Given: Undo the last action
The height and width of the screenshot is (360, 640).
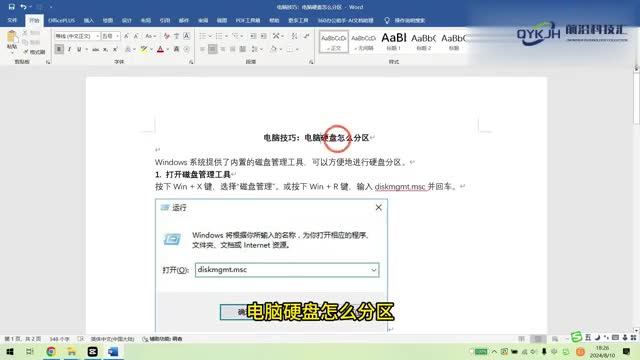Looking at the screenshot, I should pyautogui.click(x=23, y=7).
